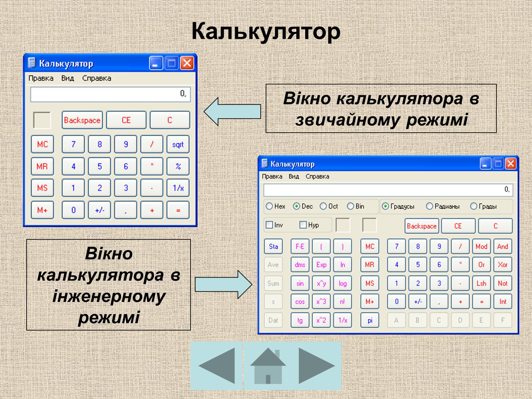The image size is (532, 399).
Task: Click the Lsh button
Action: [x=481, y=283]
